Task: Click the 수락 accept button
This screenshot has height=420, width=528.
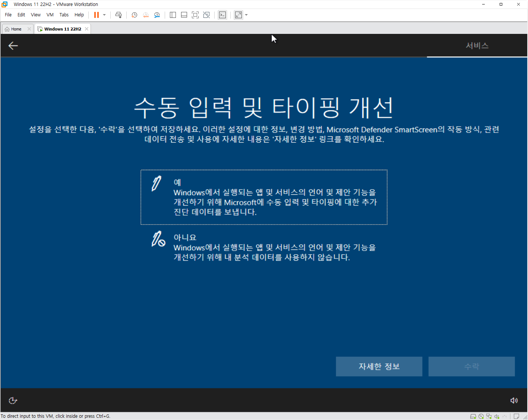Action: coord(471,366)
